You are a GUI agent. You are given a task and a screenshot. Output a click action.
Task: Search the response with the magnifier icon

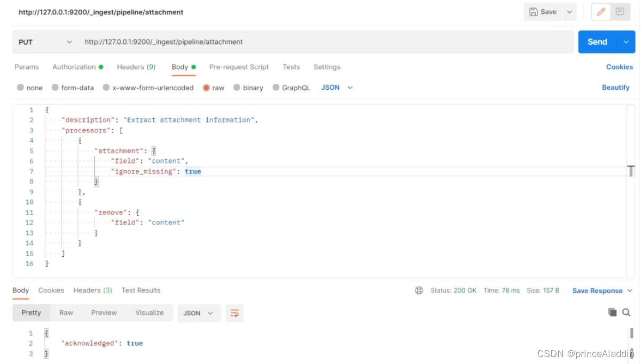pyautogui.click(x=627, y=312)
